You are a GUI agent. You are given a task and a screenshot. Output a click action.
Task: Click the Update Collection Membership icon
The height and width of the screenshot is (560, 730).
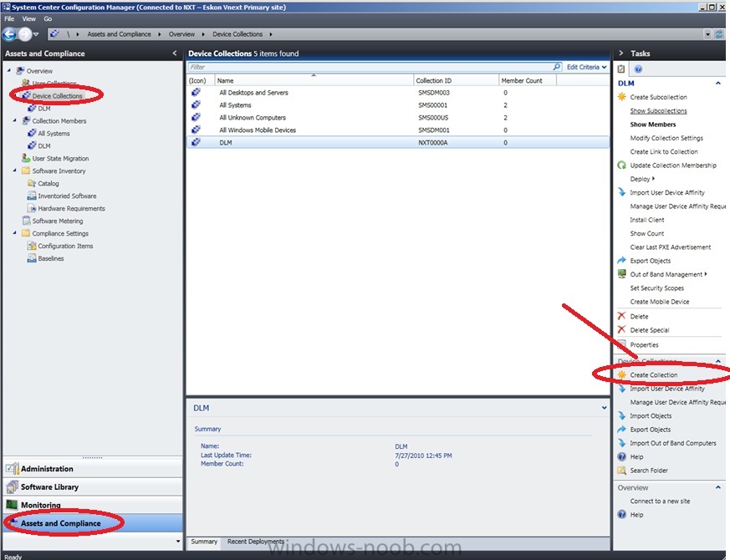point(621,165)
